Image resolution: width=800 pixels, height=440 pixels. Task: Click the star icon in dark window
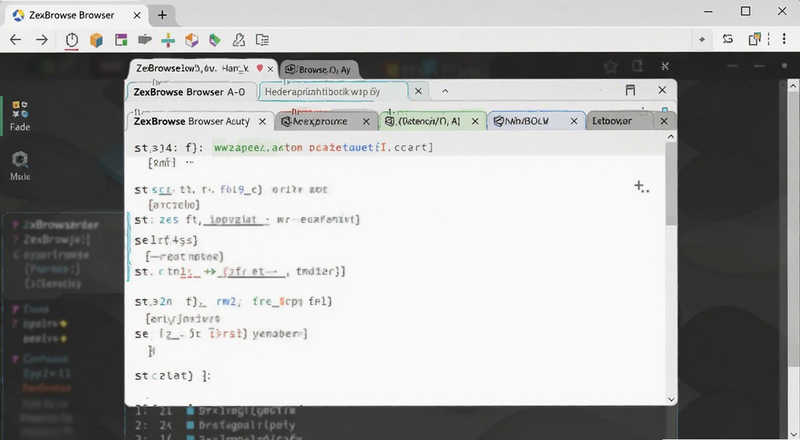(610, 66)
